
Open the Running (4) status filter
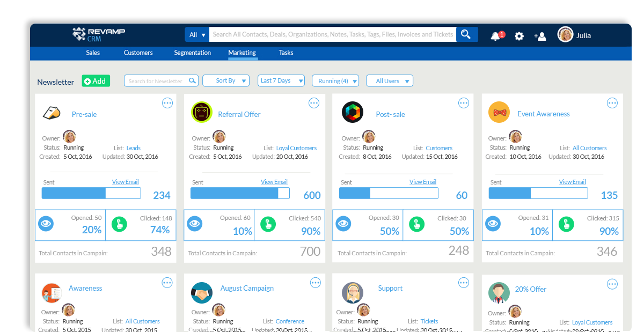[335, 81]
